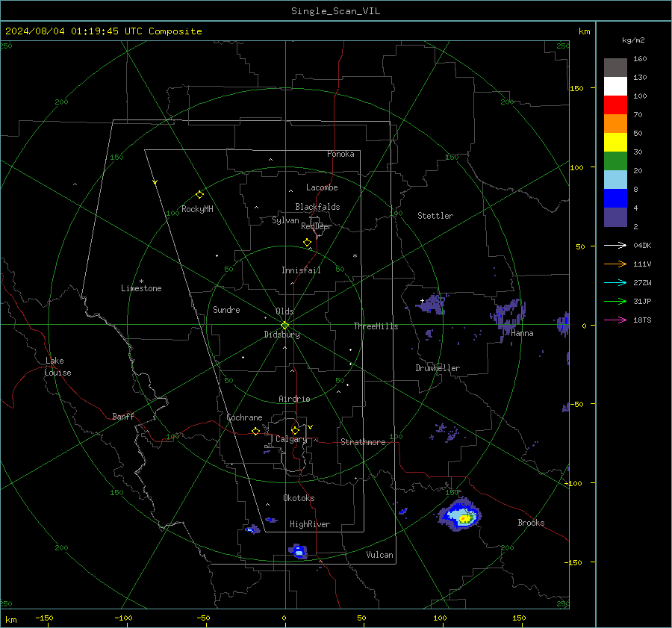Click the RockyMH label
Screen dimensions: 672x628
pos(197,209)
